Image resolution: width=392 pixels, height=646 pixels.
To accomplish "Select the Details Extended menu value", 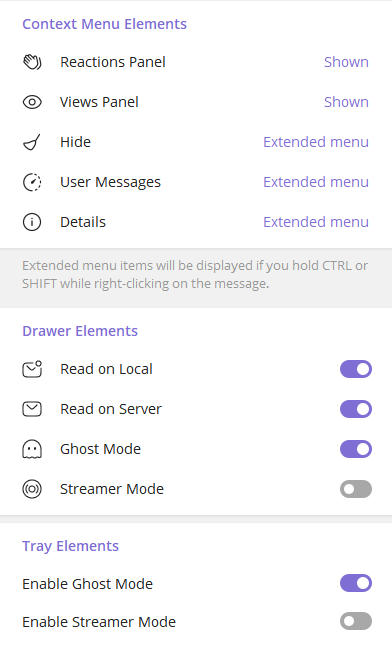I will click(316, 222).
